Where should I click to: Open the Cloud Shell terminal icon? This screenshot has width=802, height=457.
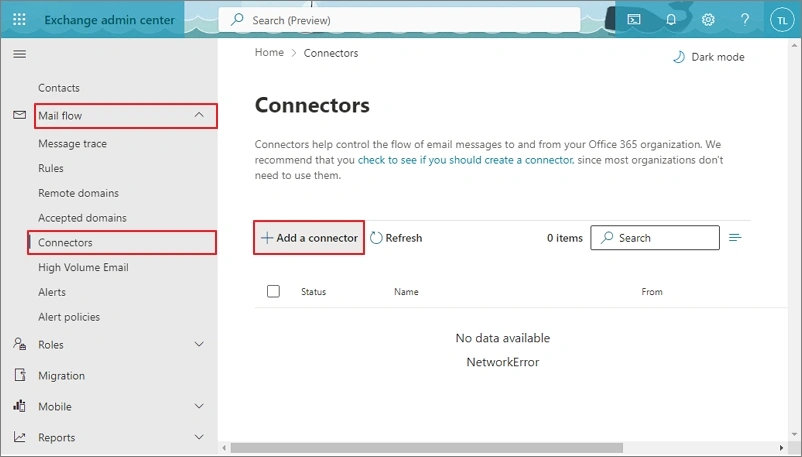click(634, 19)
